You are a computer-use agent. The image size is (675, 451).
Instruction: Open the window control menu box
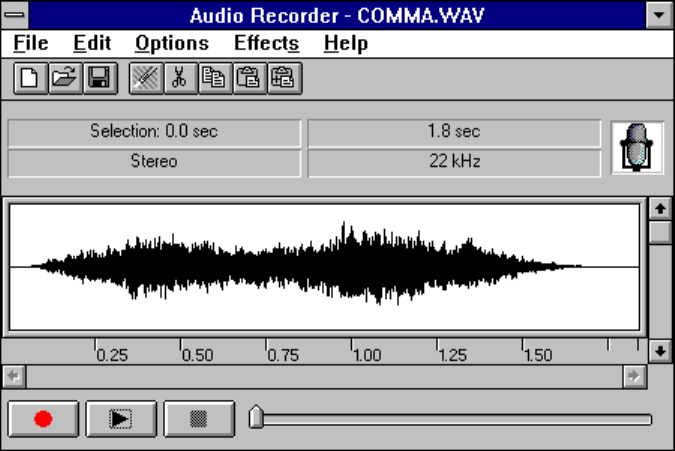click(x=15, y=15)
